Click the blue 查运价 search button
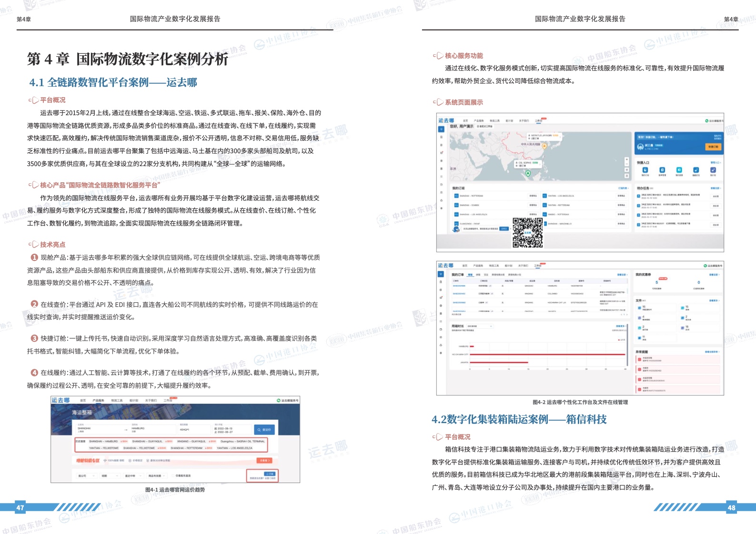The image size is (756, 534). click(264, 429)
